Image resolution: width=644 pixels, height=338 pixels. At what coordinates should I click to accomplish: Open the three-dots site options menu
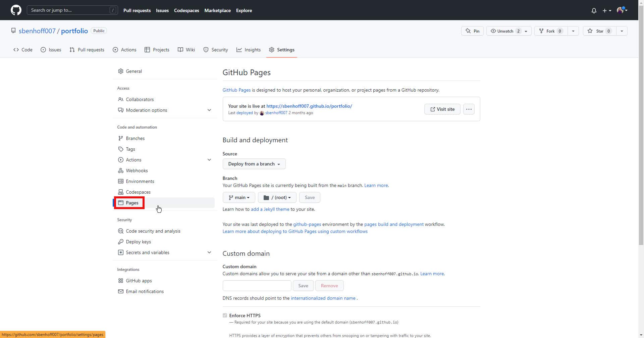tap(469, 109)
